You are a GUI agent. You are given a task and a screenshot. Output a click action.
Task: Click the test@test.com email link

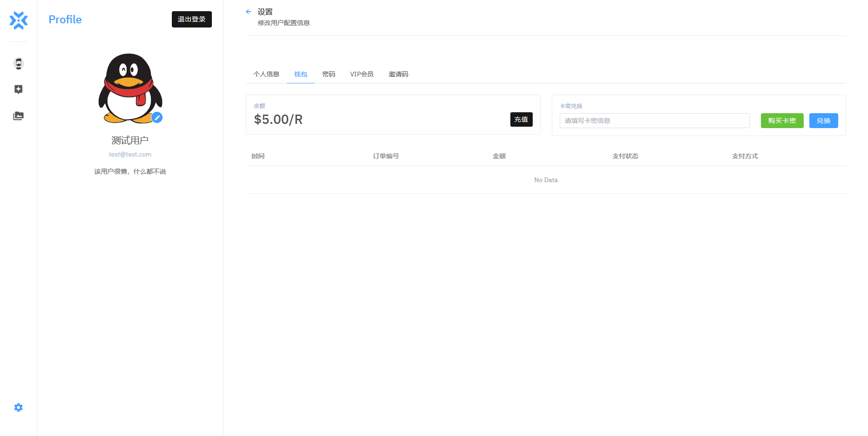tap(130, 154)
